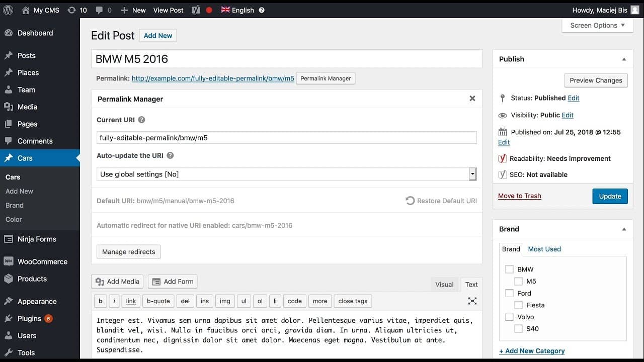Screen dimensions: 644x362
Task: Expand the Screen Options panel
Action: (x=597, y=26)
